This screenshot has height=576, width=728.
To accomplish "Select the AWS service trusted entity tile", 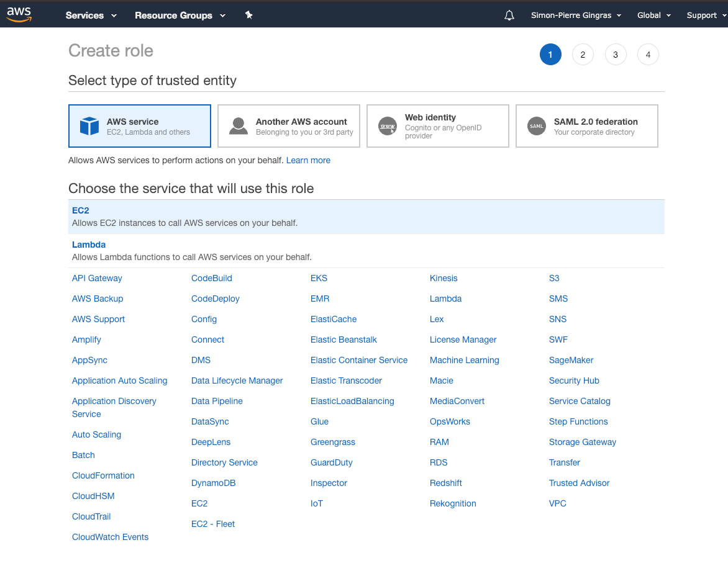I will click(x=139, y=125).
